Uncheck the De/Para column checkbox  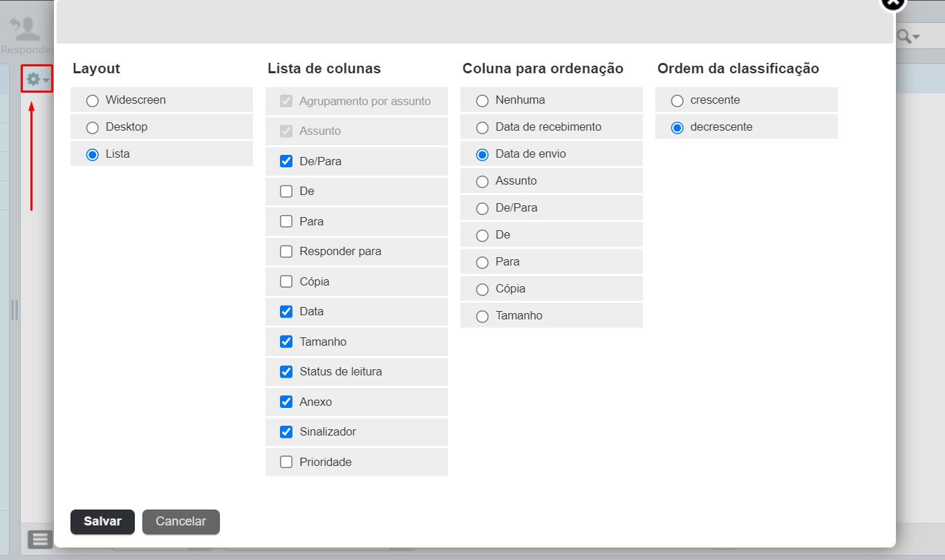point(286,161)
